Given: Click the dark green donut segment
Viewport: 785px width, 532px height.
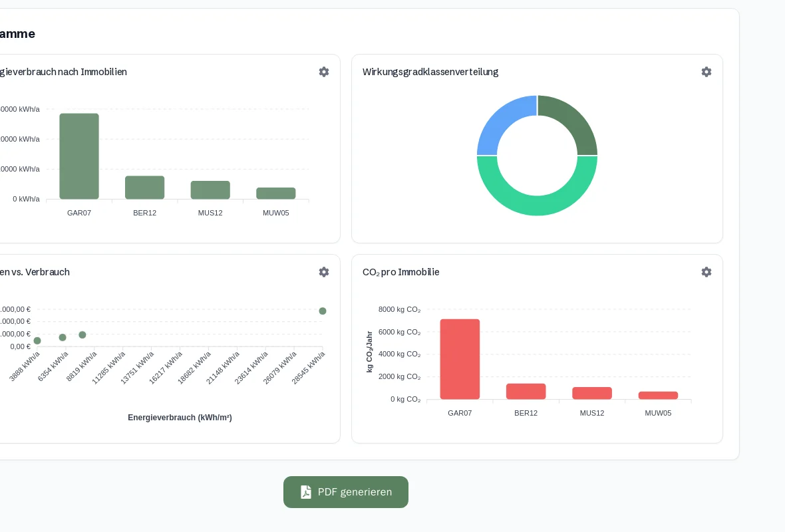Looking at the screenshot, I should click(x=573, y=120).
